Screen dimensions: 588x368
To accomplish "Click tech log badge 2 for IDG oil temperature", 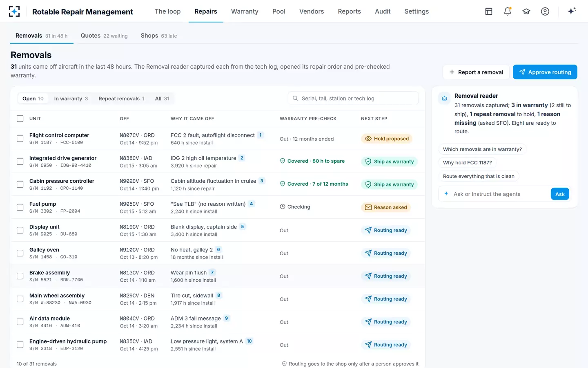I will point(242,158).
